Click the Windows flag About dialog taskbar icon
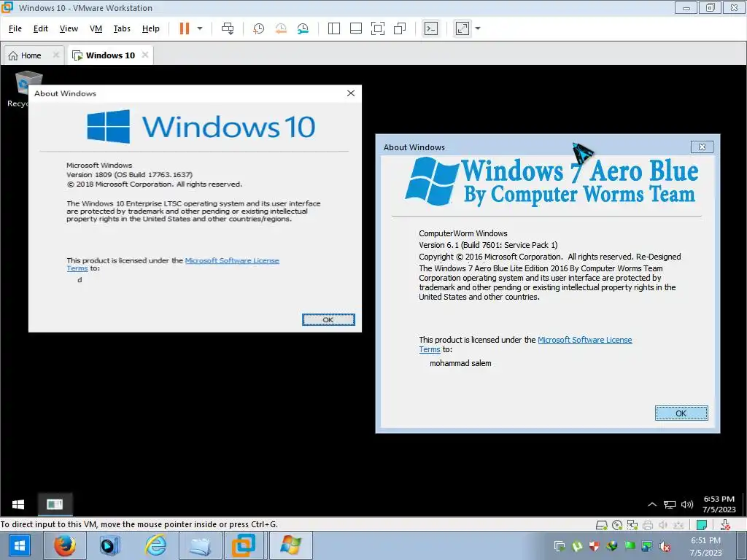Image resolution: width=747 pixels, height=560 pixels. tap(290, 545)
